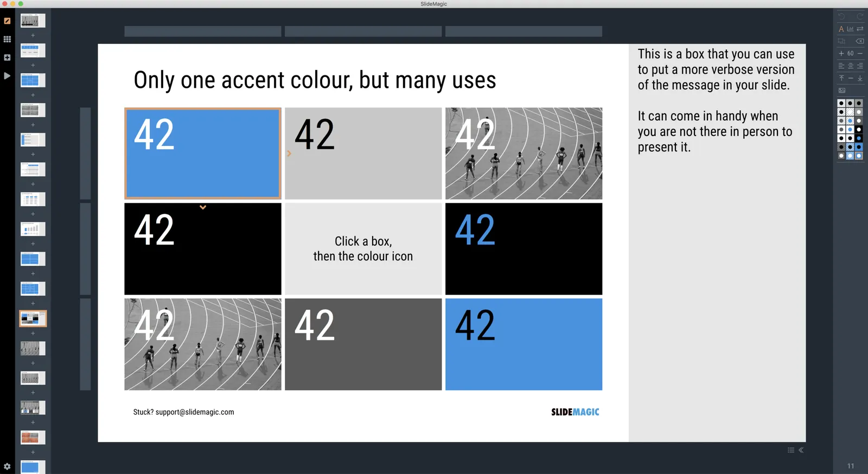868x474 pixels.
Task: Select the black box with white 42
Action: coord(203,249)
